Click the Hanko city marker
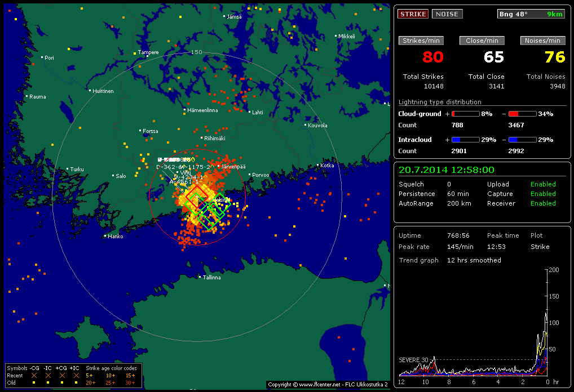The height and width of the screenshot is (392, 574). pos(105,236)
